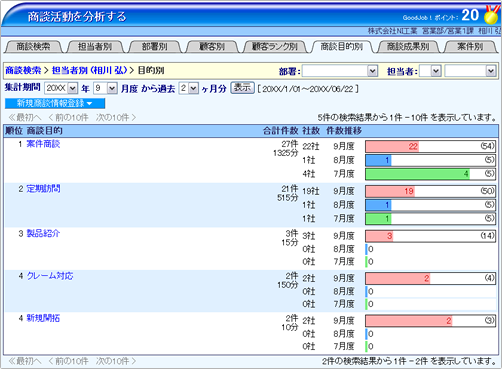Click the 順位 column header

[x=14, y=131]
